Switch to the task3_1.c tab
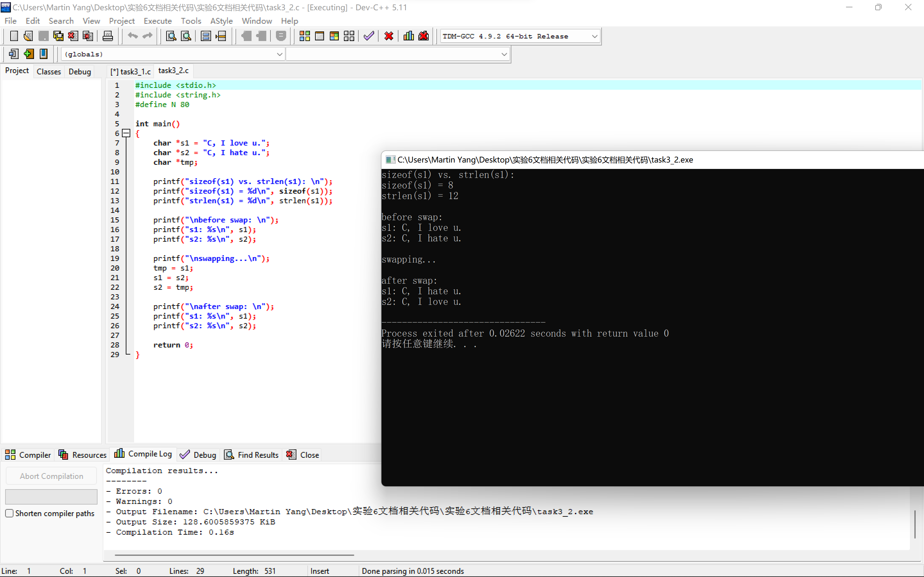The image size is (924, 577). (x=131, y=71)
